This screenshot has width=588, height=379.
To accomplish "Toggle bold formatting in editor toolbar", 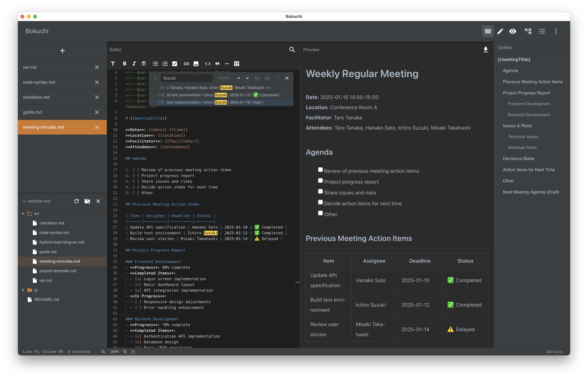I will tap(124, 64).
